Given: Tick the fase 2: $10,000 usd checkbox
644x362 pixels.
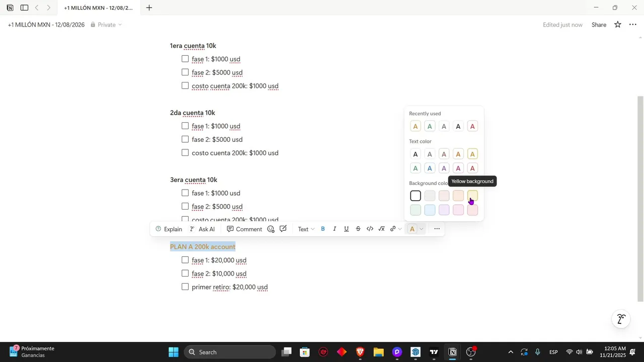Looking at the screenshot, I should (x=185, y=273).
